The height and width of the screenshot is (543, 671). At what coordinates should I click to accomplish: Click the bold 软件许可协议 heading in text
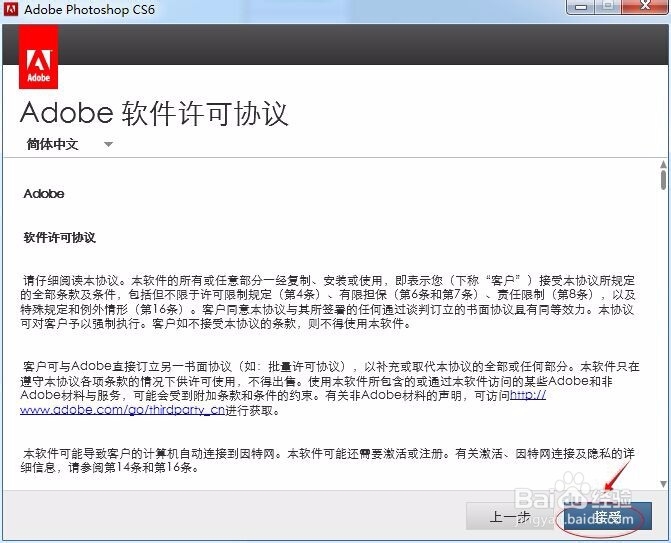[x=59, y=237]
